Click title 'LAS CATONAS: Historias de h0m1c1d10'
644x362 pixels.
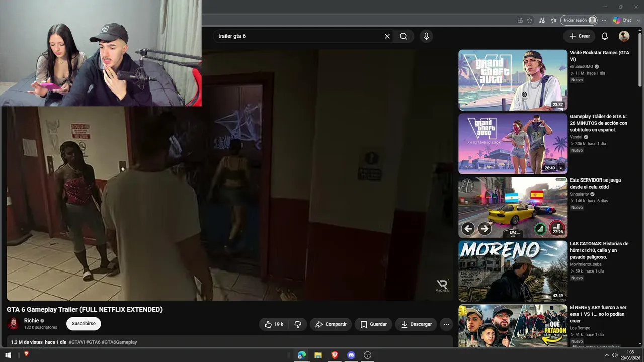click(x=599, y=250)
